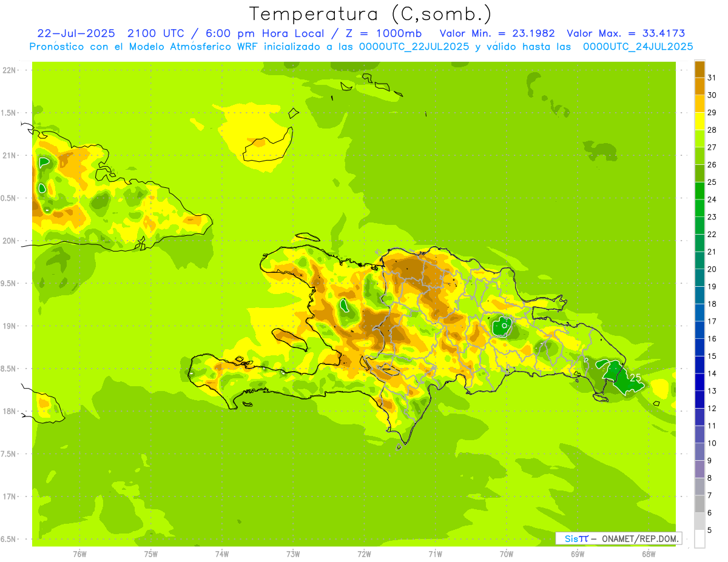Screen dimensions: 728x562
Task: Click the "Valor Min. = 23.1982" readout
Action: [497, 33]
